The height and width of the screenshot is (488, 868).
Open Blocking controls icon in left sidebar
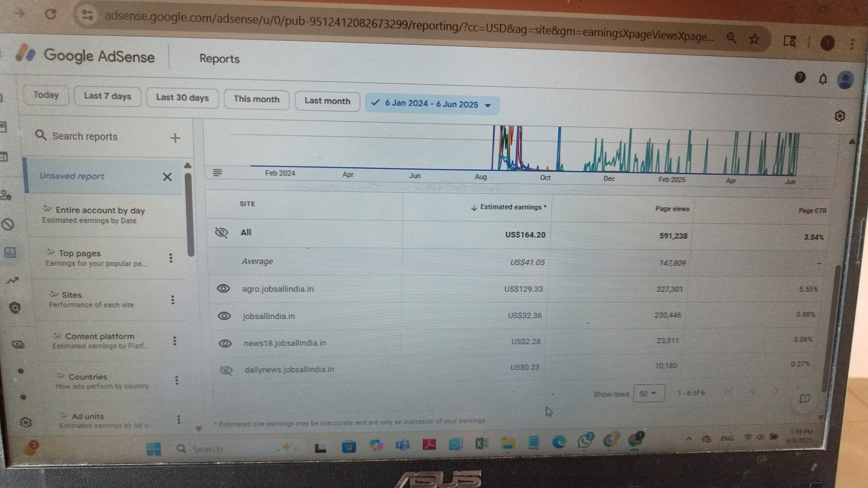[x=7, y=224]
